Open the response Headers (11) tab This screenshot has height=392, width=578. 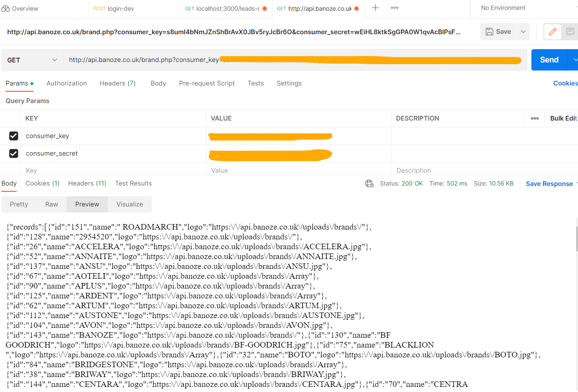87,183
